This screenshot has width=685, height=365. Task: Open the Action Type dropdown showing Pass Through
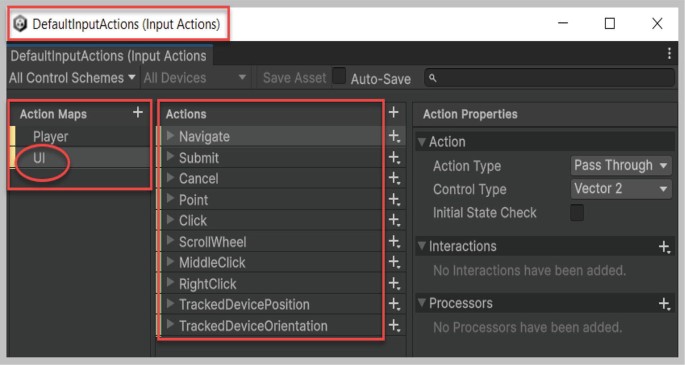621,165
